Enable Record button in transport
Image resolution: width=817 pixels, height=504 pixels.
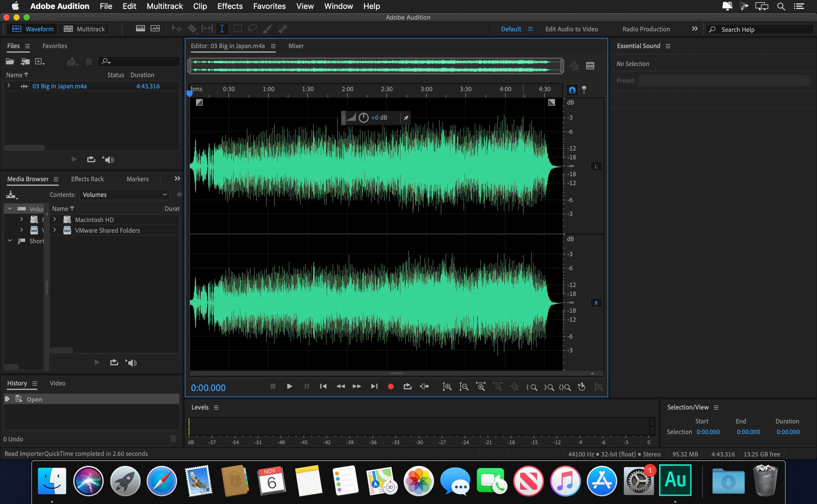(x=391, y=386)
